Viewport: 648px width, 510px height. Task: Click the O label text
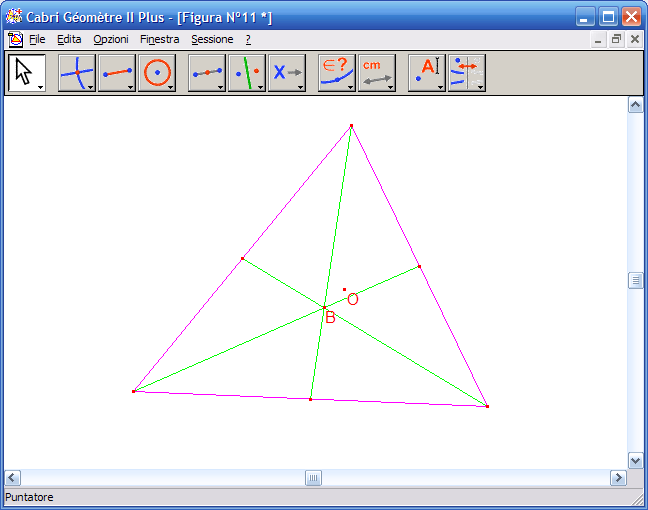coord(353,300)
